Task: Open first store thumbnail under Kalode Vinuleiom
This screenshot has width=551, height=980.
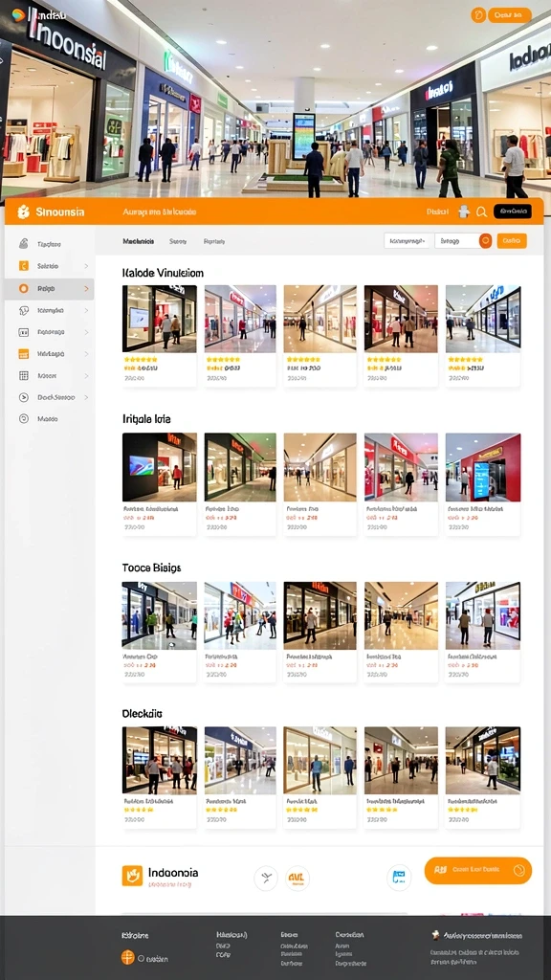Action: [x=160, y=319]
